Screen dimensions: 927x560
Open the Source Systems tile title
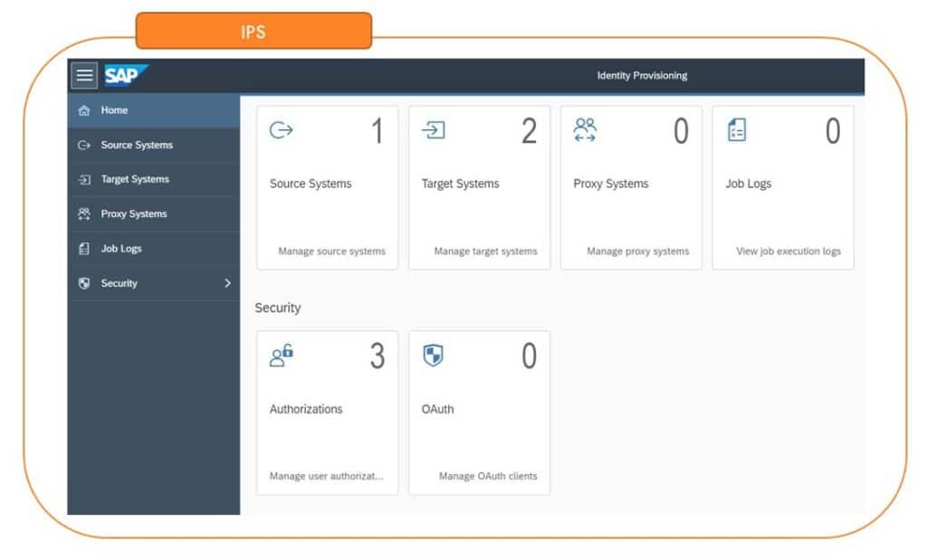[311, 184]
